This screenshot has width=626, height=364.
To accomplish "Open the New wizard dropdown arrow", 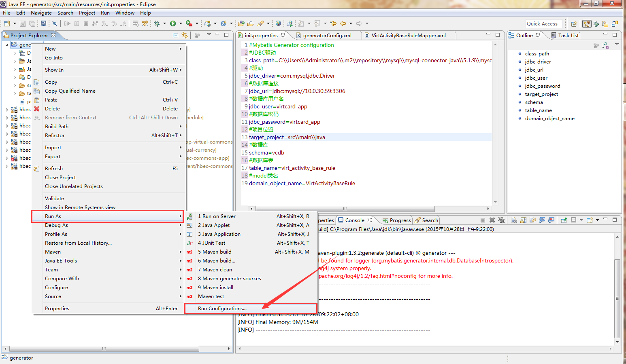I will click(15, 23).
